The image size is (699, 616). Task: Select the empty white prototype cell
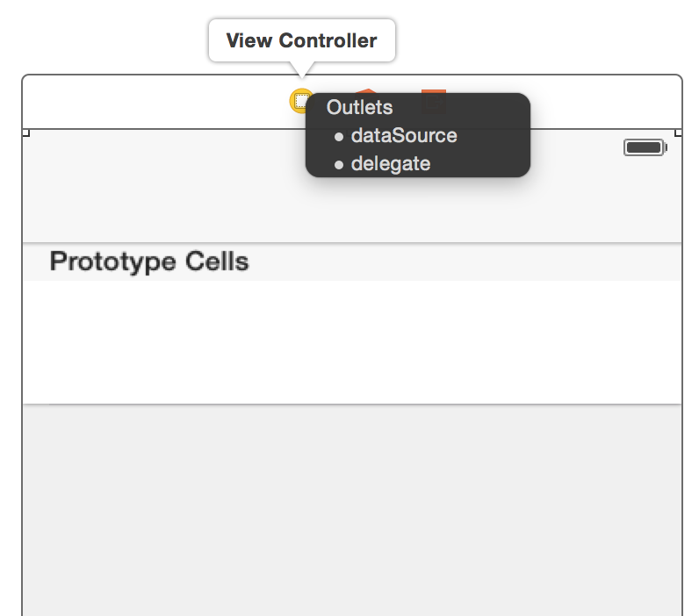click(x=352, y=342)
